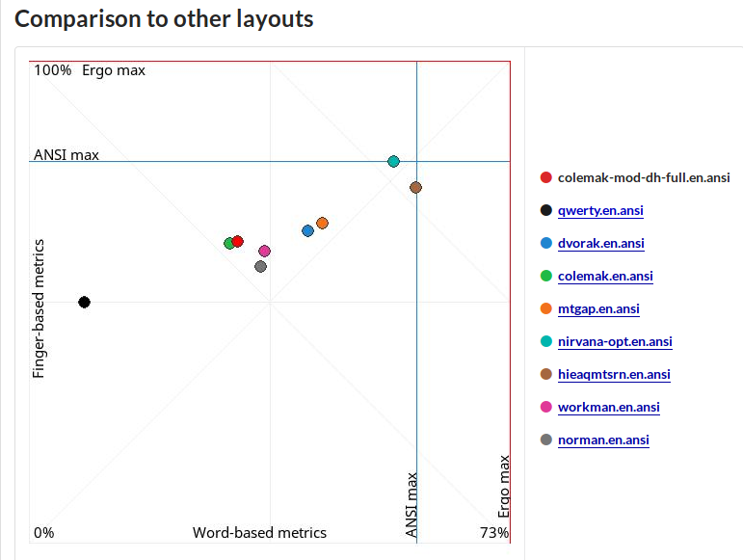Click the blue dvorak data point in chart
The height and width of the screenshot is (560, 743).
pos(307,230)
